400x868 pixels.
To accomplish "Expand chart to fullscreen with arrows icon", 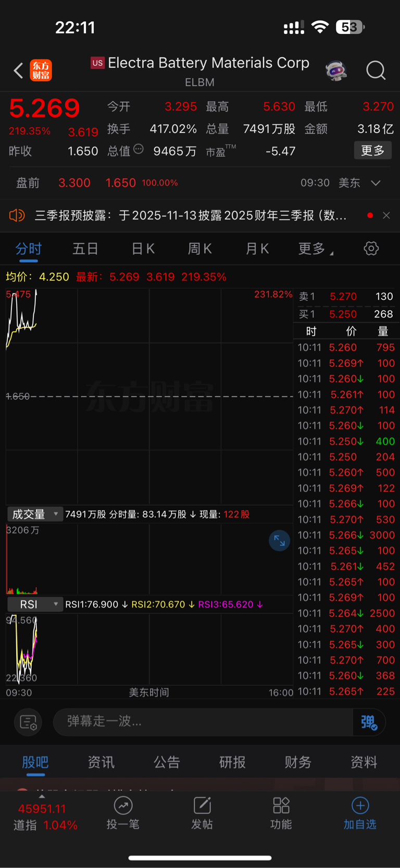I will pos(279,541).
